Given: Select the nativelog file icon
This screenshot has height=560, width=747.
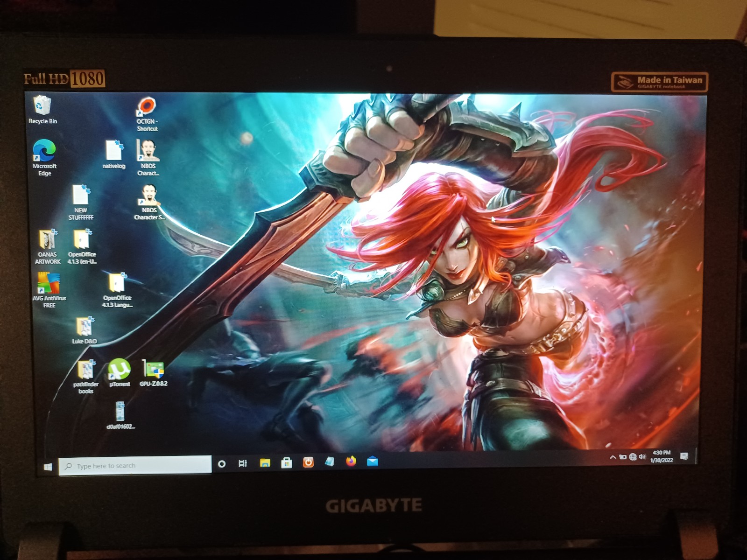Looking at the screenshot, I should (114, 154).
